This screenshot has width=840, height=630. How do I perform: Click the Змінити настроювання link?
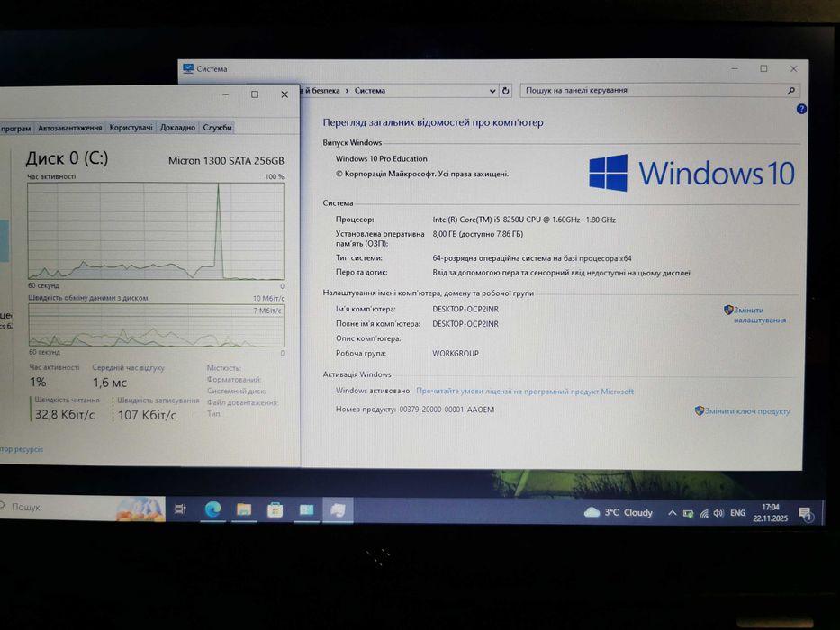click(759, 315)
